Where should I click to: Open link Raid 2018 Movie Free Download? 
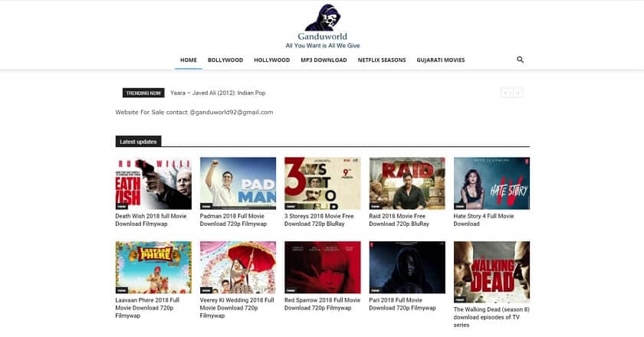coord(399,220)
